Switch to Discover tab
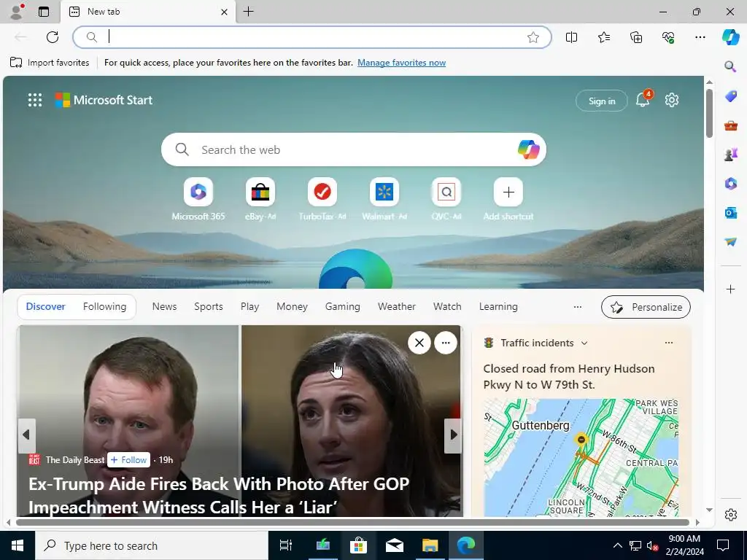 pos(46,307)
